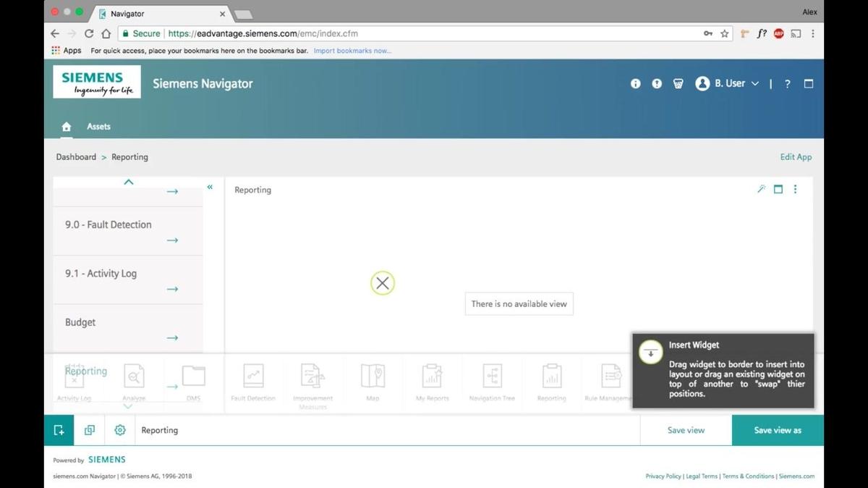Click the arrow for 9.1 - Activity Log

point(172,289)
